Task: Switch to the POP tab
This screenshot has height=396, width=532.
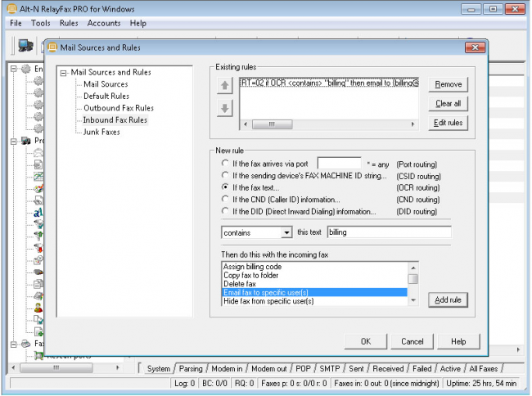Action: [x=303, y=368]
